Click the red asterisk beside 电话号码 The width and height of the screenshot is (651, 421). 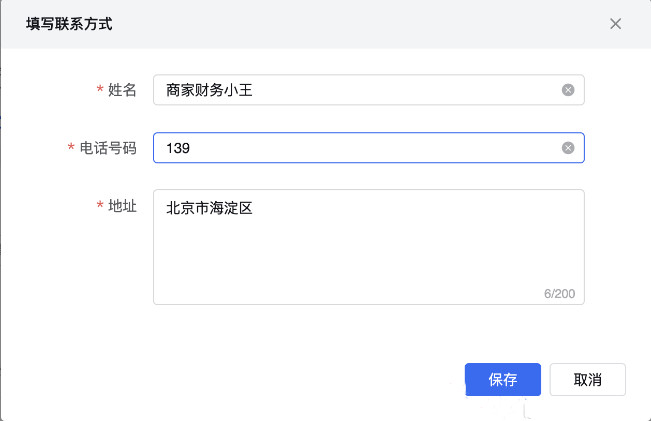[71, 149]
